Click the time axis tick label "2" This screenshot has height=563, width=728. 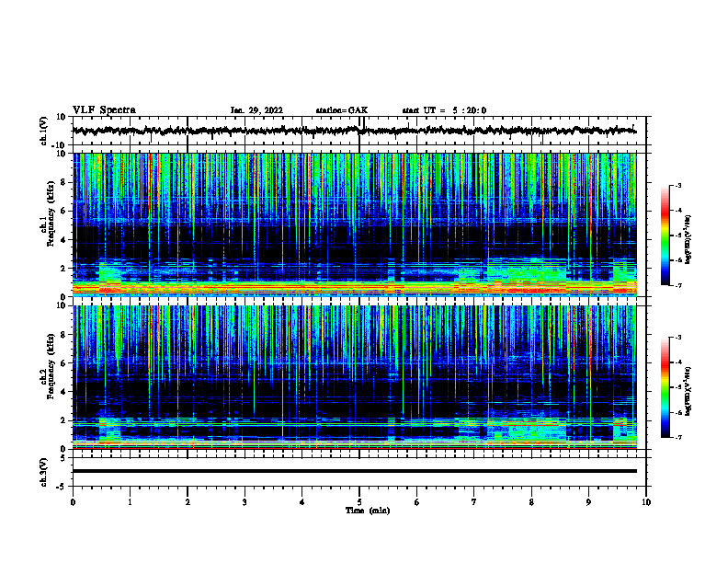[188, 502]
